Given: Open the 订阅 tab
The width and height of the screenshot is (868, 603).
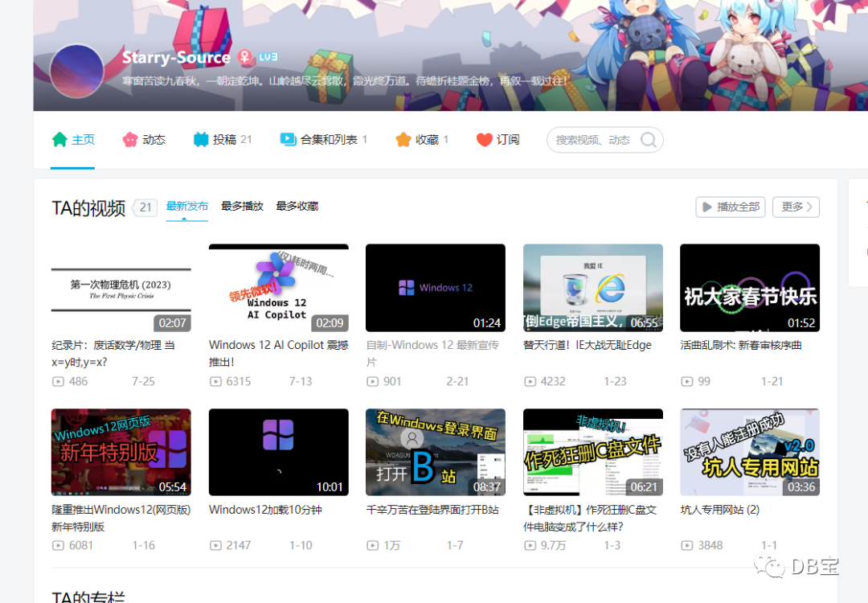Looking at the screenshot, I should [x=497, y=140].
